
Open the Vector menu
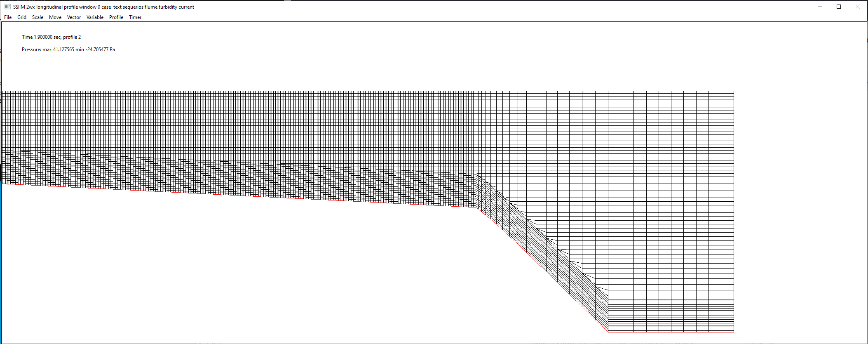coord(74,17)
